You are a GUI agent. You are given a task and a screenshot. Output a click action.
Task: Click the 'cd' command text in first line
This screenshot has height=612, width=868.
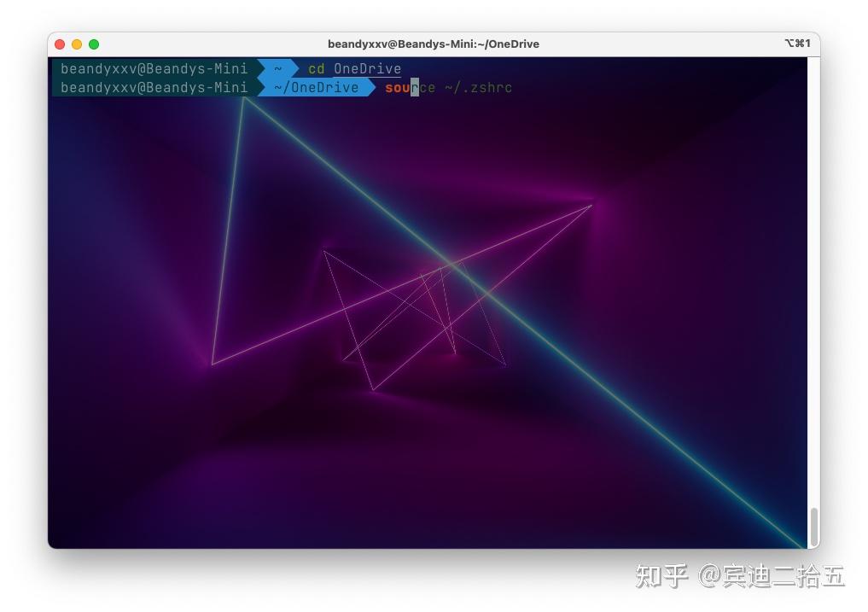[316, 68]
